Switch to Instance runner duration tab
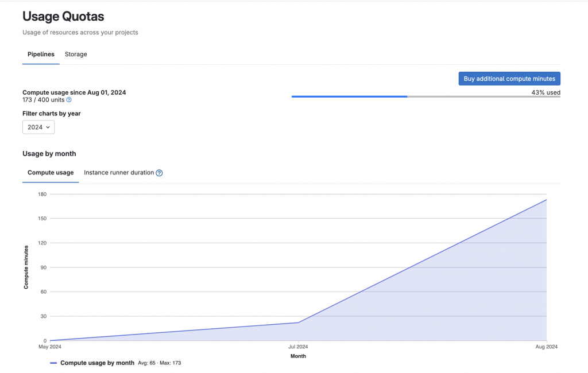The width and height of the screenshot is (588, 373). (119, 173)
